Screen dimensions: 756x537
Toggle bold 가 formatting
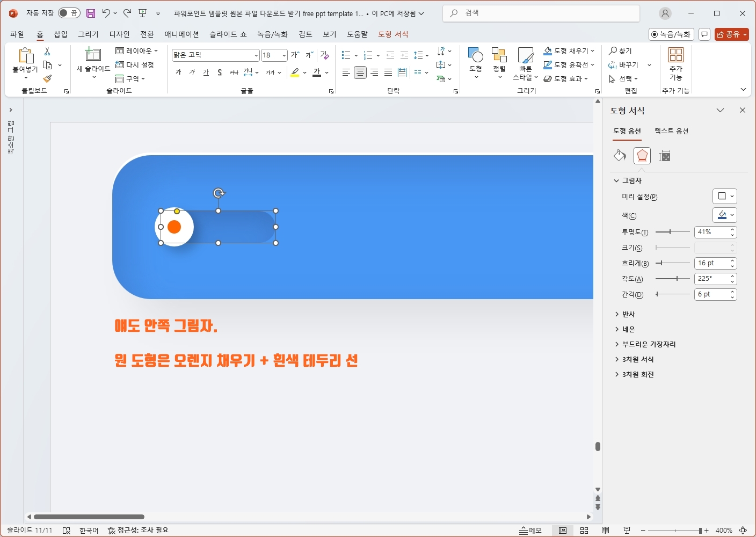click(x=178, y=72)
